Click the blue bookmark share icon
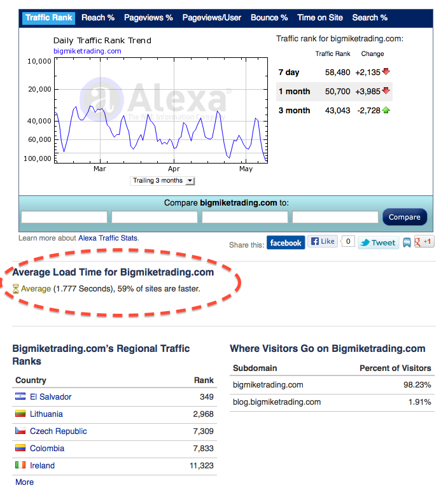448x490 pixels. pos(407,242)
